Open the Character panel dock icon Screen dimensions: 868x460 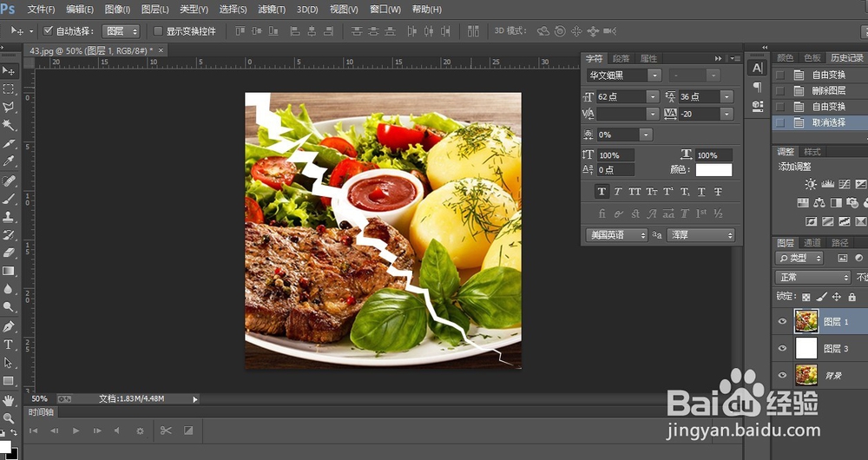757,68
